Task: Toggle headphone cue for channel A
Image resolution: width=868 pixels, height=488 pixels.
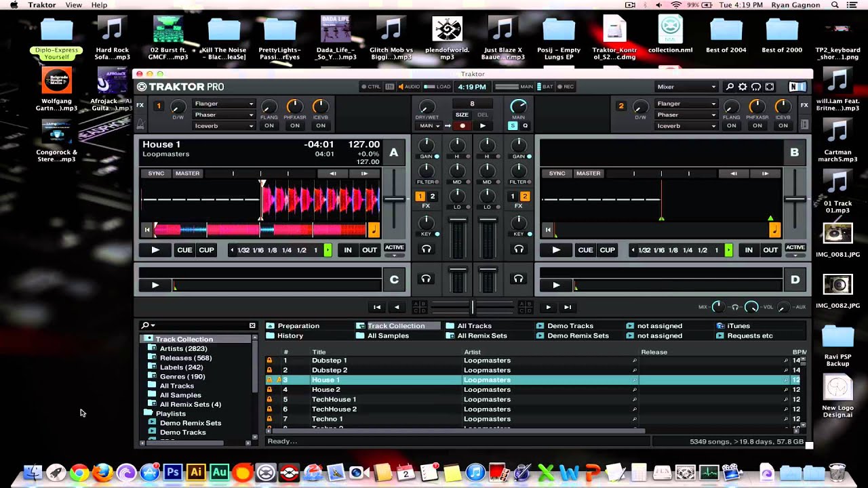Action: pyautogui.click(x=426, y=249)
